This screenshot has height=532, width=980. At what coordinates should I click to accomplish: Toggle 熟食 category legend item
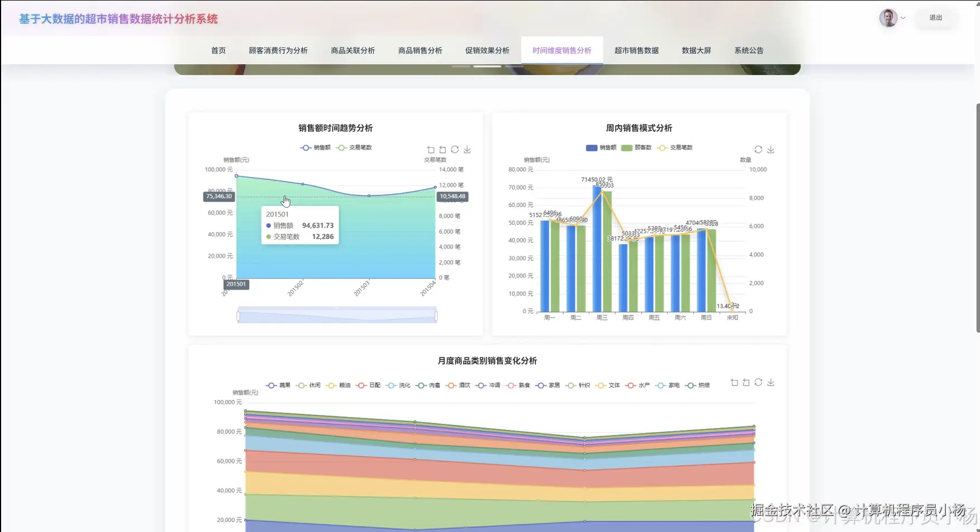[517, 385]
